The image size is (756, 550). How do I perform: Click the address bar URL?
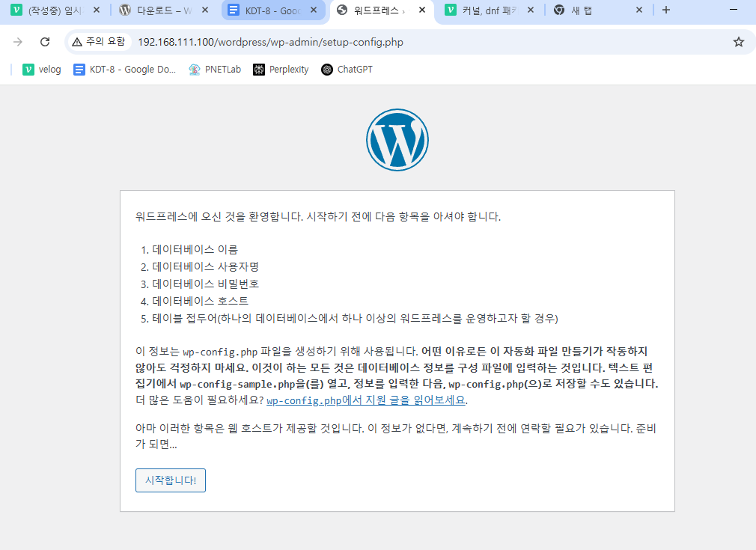pyautogui.click(x=270, y=42)
